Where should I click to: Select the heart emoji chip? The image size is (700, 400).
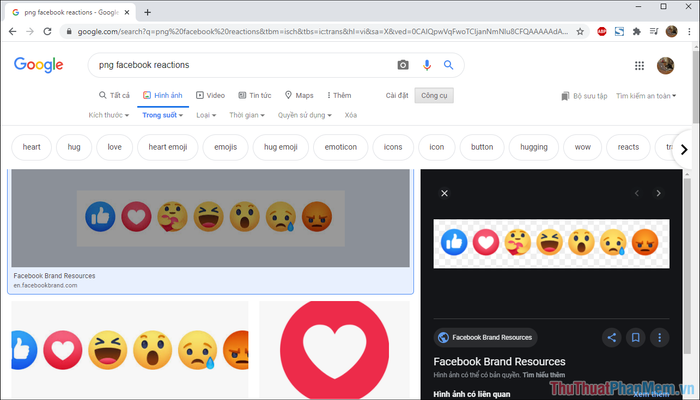(168, 147)
